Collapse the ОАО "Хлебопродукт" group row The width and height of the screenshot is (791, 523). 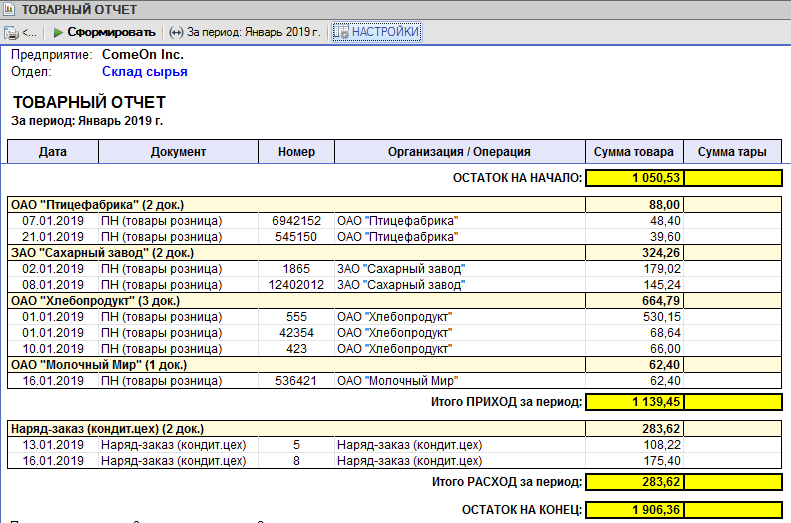point(394,301)
